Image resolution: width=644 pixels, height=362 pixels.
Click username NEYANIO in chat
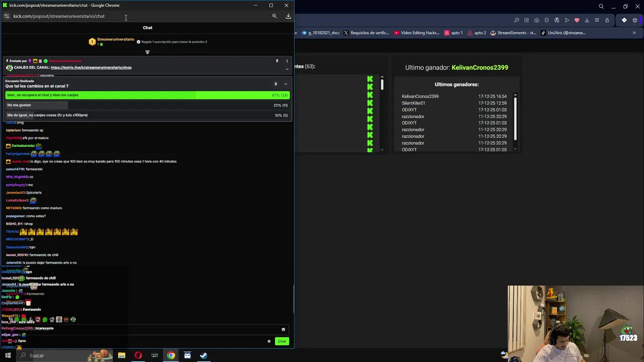(x=14, y=208)
